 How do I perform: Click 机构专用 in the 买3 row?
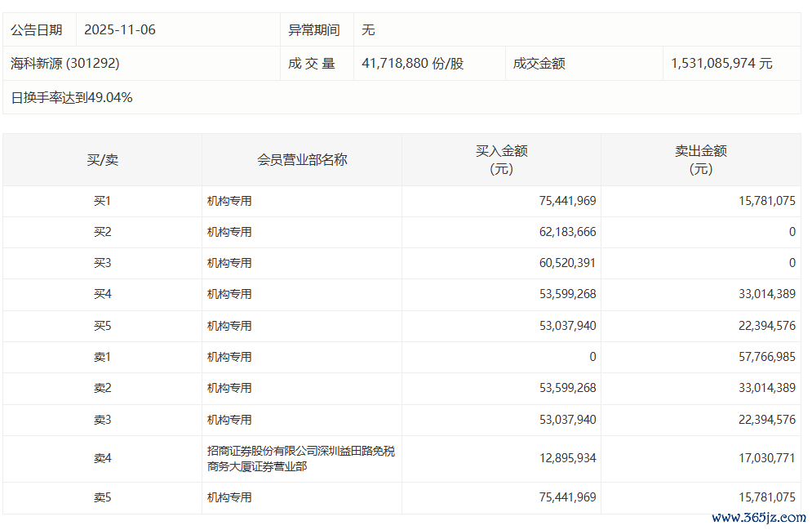[x=229, y=263]
